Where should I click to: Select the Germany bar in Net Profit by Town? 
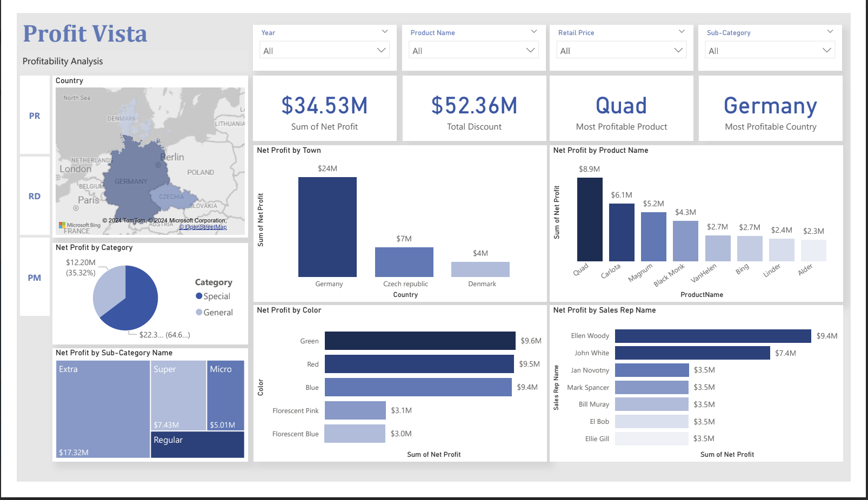point(327,227)
